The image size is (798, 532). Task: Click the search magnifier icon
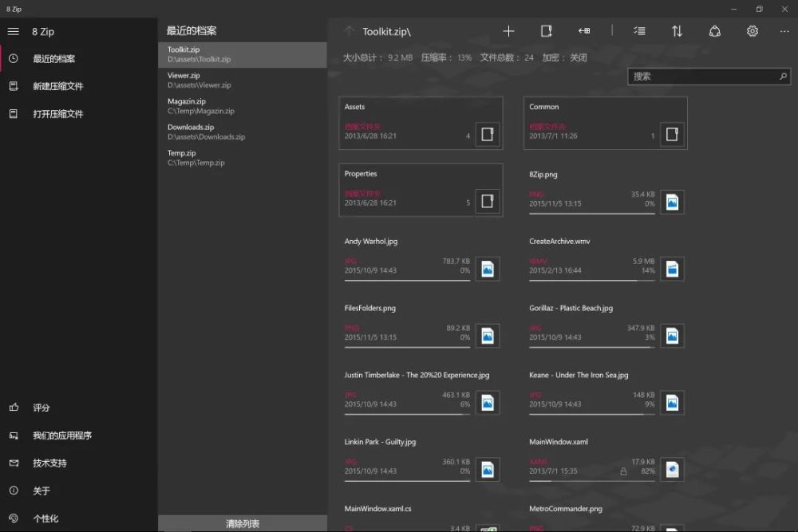(784, 77)
